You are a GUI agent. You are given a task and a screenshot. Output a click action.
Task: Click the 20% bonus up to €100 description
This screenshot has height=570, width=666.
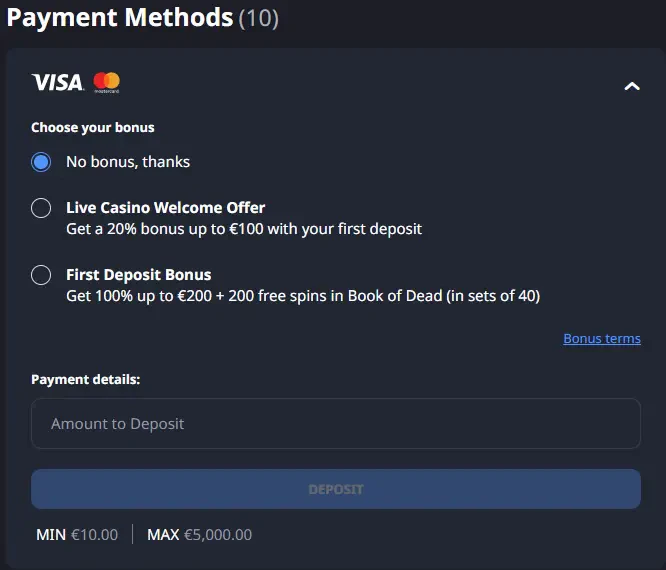[x=244, y=229]
